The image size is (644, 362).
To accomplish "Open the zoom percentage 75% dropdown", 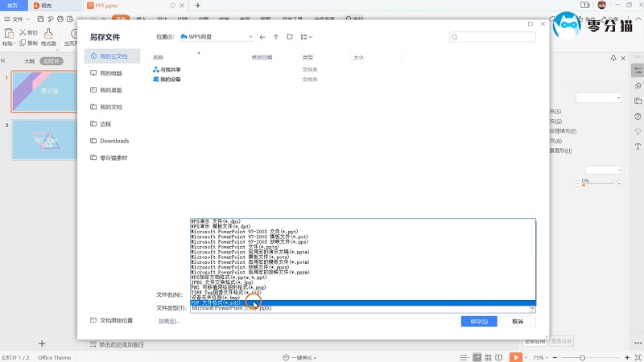I will coord(539,357).
